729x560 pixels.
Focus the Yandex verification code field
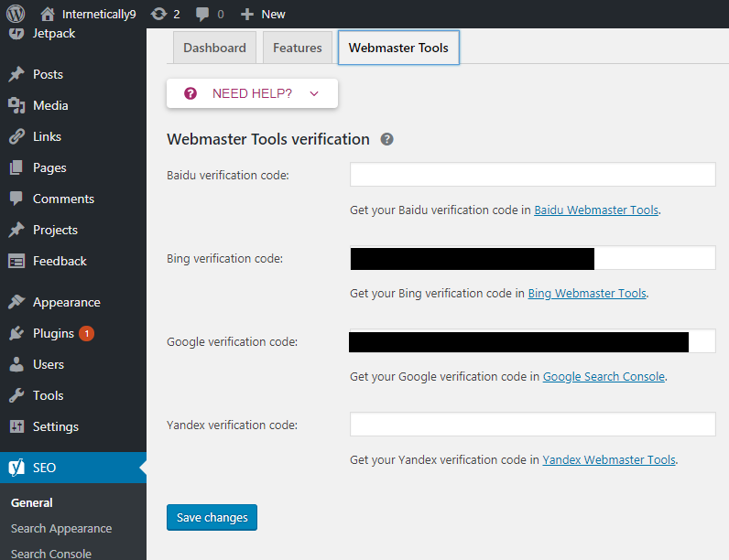tap(533, 424)
